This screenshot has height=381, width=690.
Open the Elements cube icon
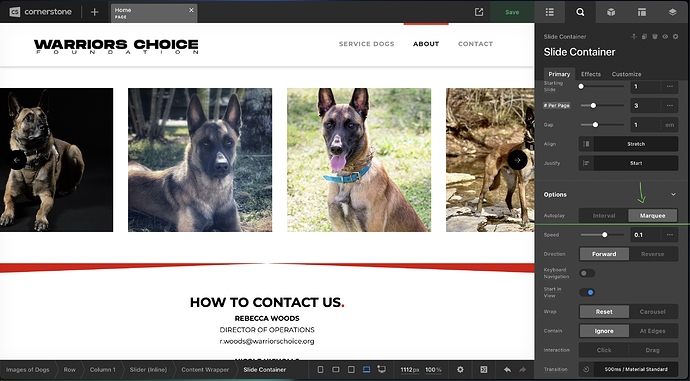[611, 12]
